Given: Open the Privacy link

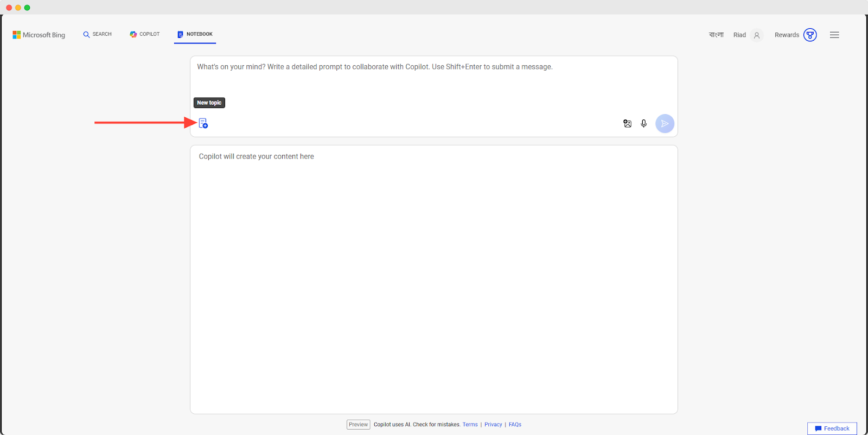Looking at the screenshot, I should [x=493, y=425].
